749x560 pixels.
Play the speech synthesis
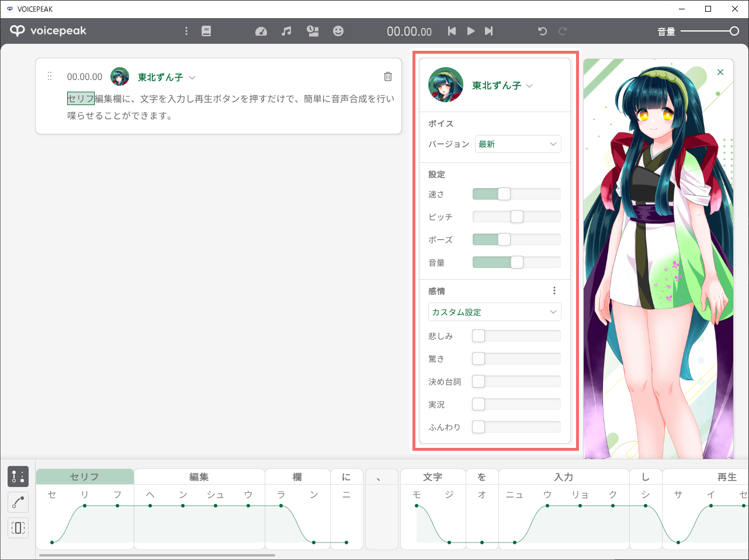470,31
